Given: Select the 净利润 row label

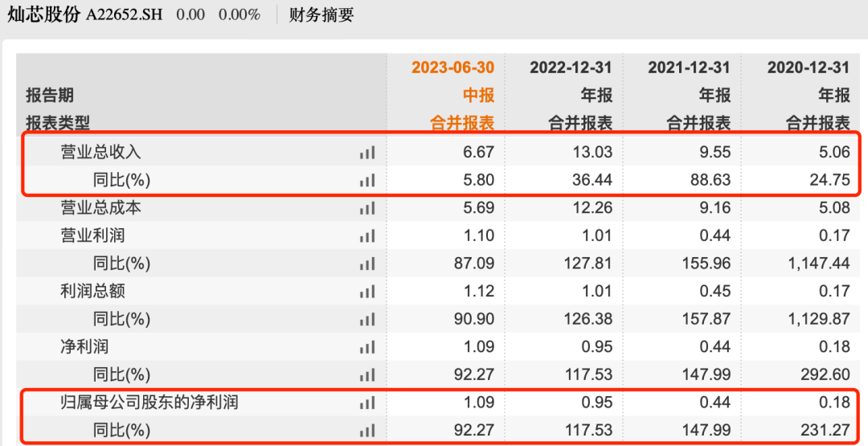Looking at the screenshot, I should [x=84, y=347].
